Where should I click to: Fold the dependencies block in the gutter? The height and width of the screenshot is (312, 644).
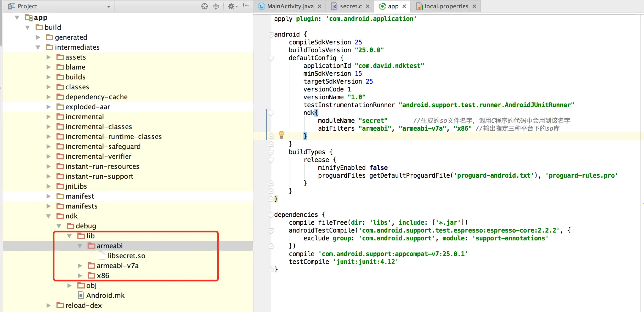(271, 215)
